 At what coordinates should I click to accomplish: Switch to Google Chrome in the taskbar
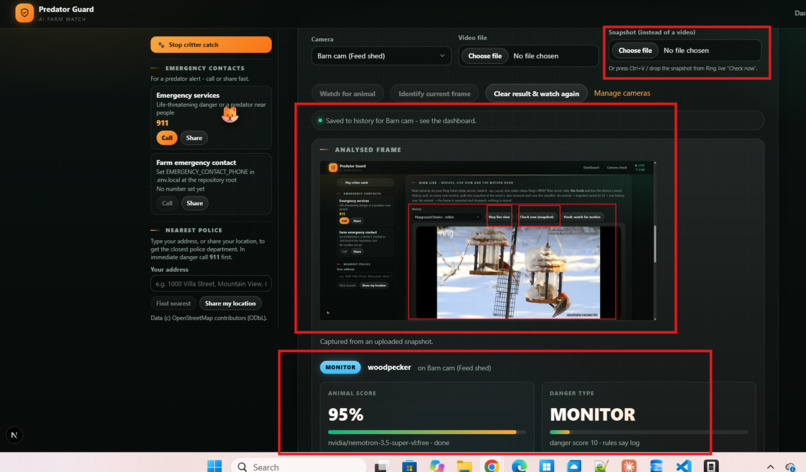(x=491, y=466)
